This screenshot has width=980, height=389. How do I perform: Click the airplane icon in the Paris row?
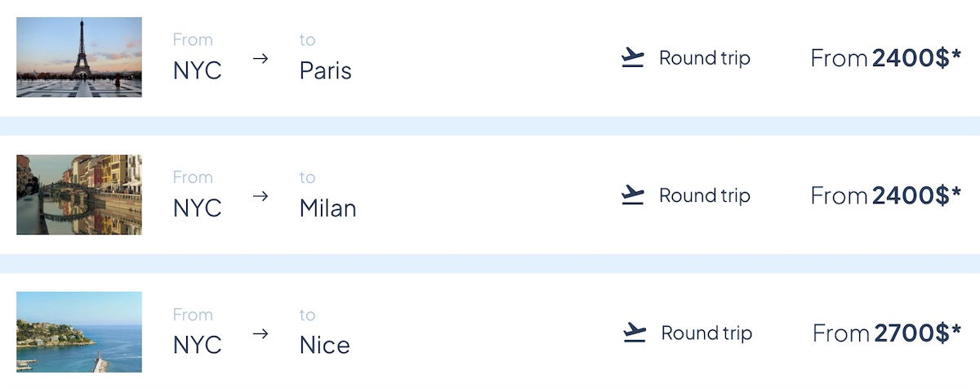click(633, 58)
